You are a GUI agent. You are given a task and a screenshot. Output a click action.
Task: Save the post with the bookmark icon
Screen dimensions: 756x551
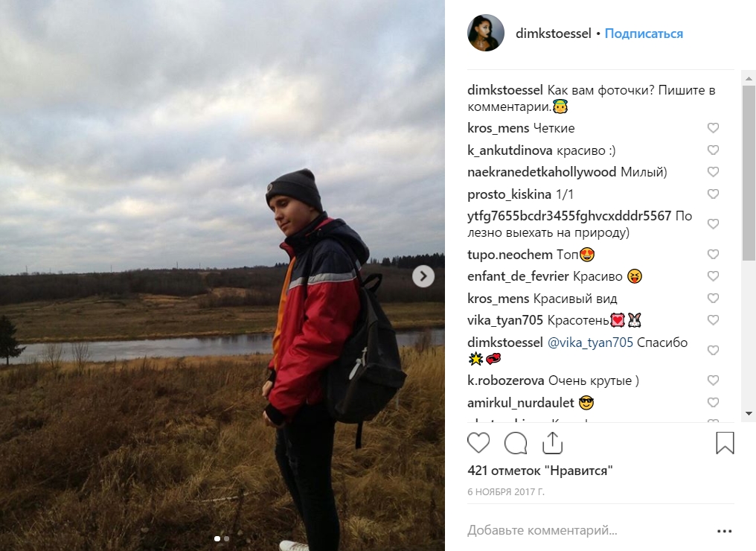tap(725, 443)
